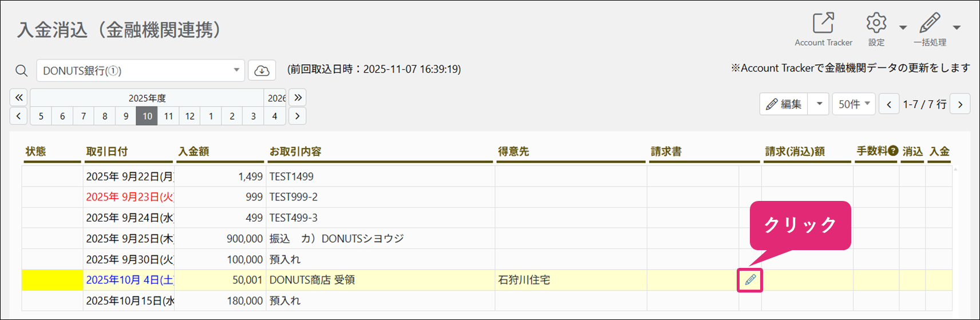The height and width of the screenshot is (320, 980).
Task: Click the 編集 button
Action: [784, 104]
